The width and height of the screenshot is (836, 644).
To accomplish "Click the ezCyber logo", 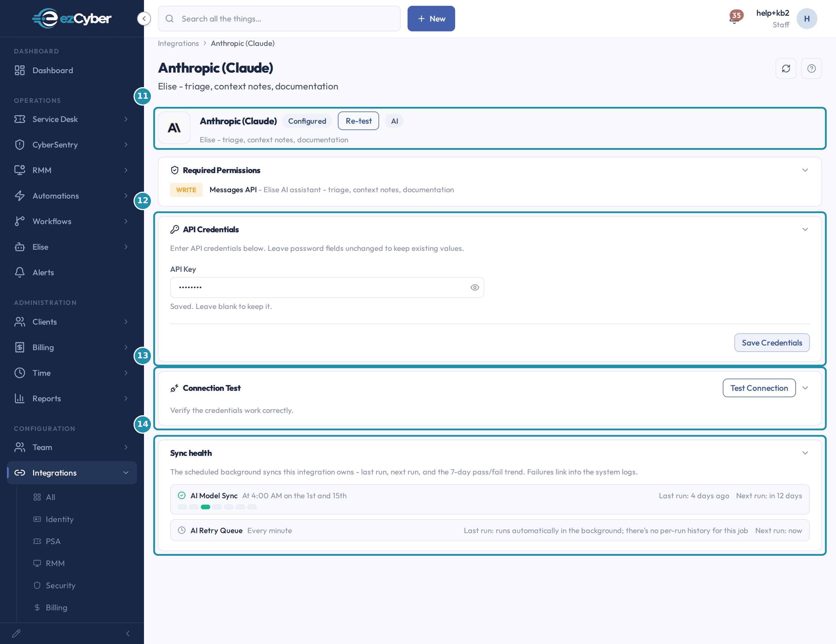I will (72, 18).
